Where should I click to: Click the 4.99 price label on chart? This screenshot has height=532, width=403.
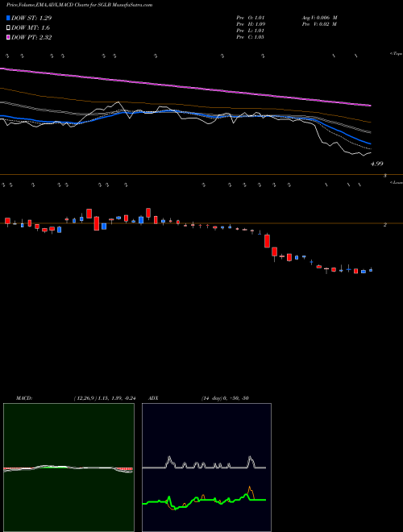377,164
